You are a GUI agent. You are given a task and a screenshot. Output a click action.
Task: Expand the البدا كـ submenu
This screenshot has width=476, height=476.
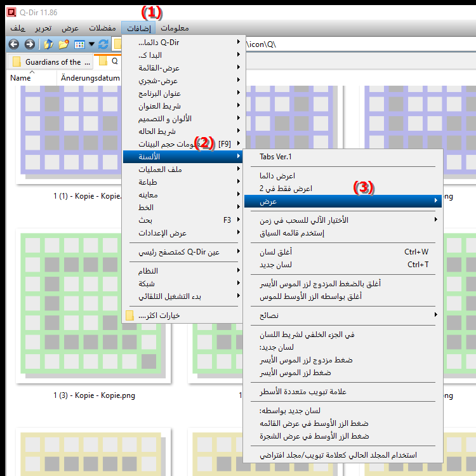tap(183, 55)
